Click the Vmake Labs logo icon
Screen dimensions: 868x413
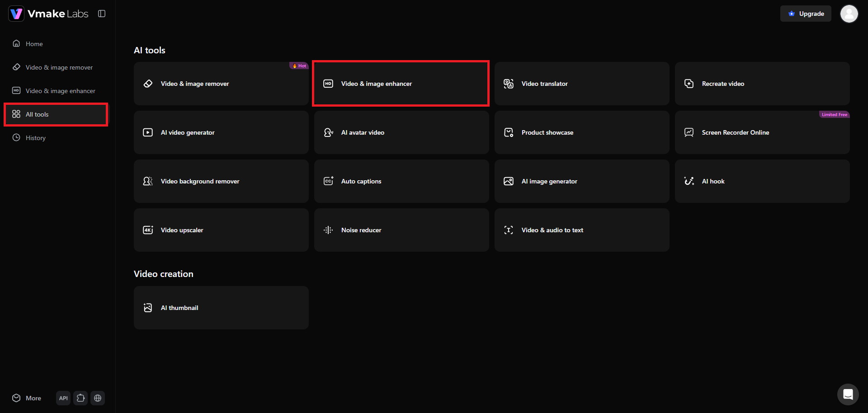(16, 14)
